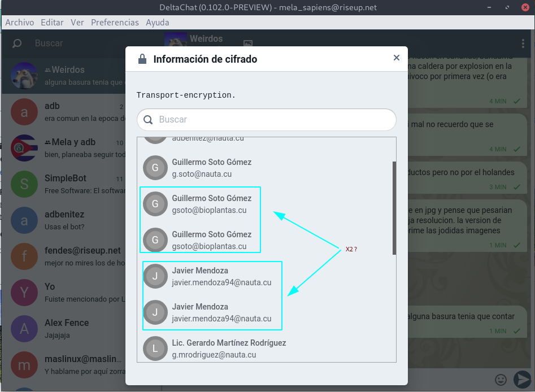Viewport: 535px width, 392px height.
Task: Click the g.mrodriguez@nauta.cu email address
Action: pyautogui.click(x=214, y=355)
